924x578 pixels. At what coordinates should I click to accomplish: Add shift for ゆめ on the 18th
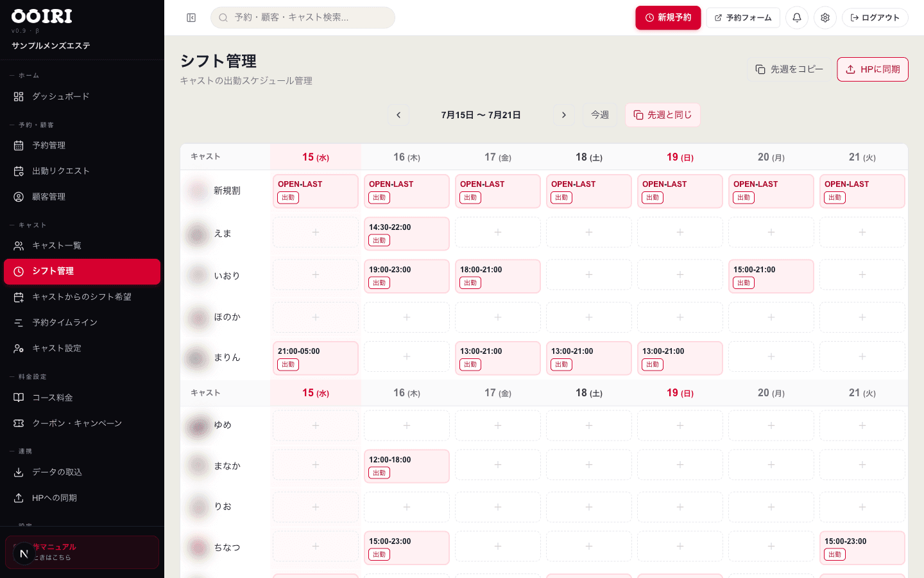pyautogui.click(x=589, y=425)
